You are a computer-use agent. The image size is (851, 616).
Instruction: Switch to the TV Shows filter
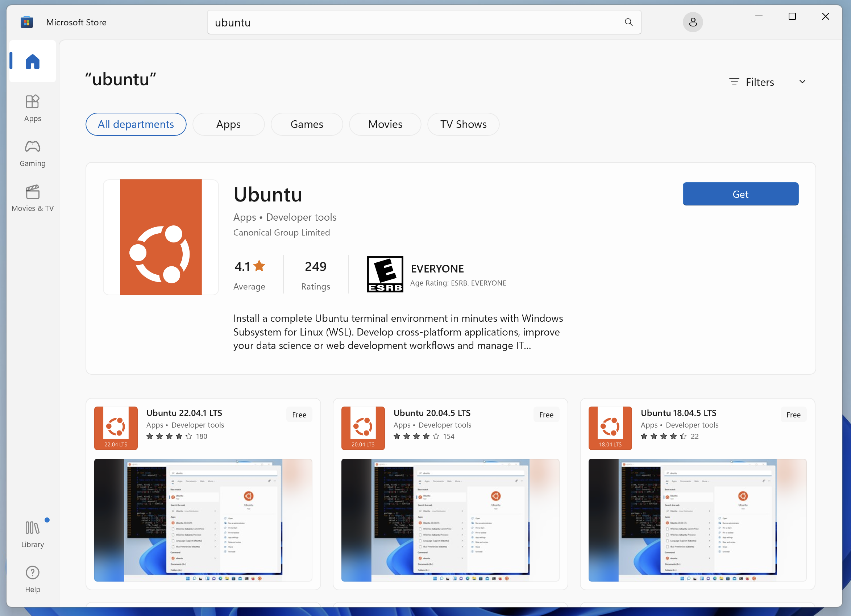click(x=463, y=124)
